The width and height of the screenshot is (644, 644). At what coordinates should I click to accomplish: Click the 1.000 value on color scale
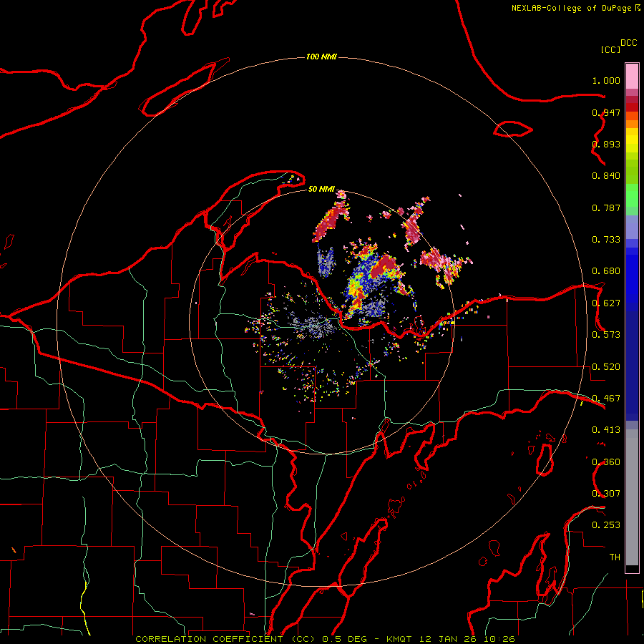click(606, 80)
